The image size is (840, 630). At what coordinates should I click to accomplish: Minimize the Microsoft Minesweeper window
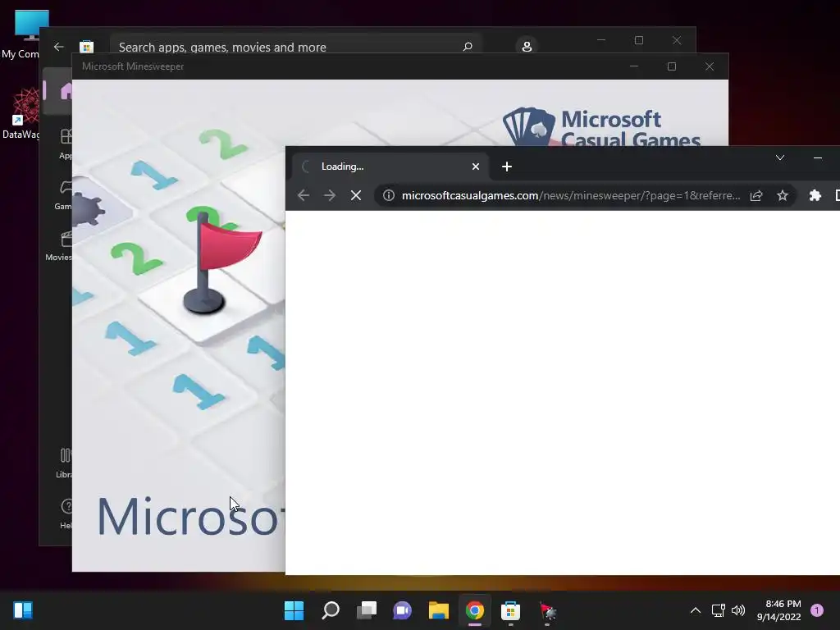(x=634, y=66)
